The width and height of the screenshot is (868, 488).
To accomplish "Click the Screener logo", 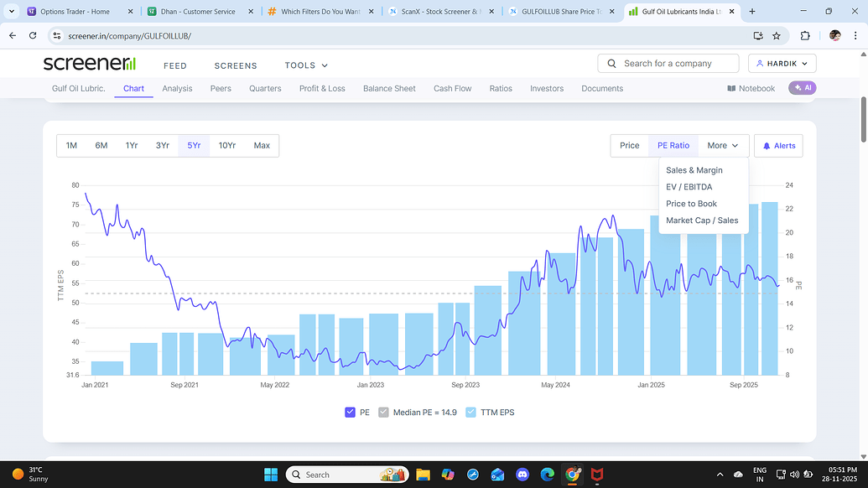I will click(x=89, y=64).
